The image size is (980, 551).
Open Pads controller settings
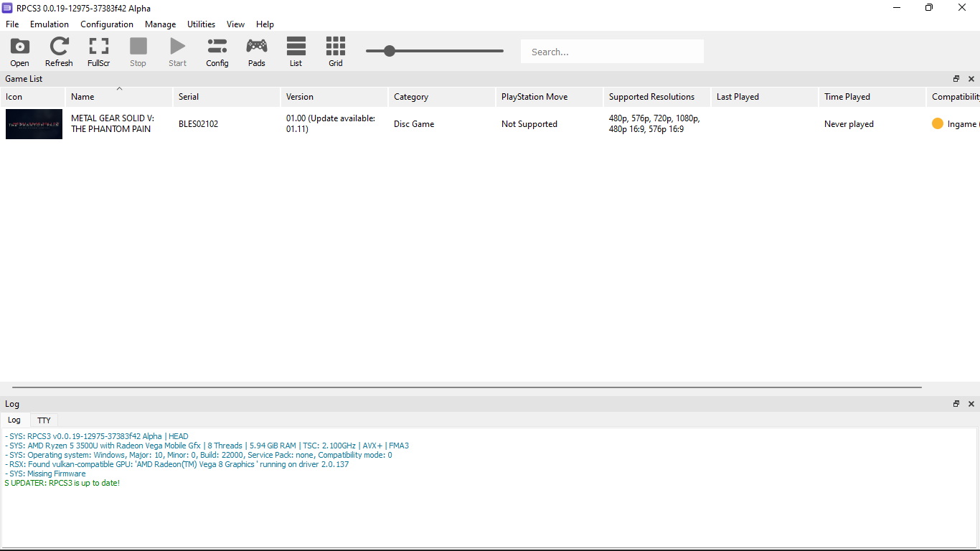[x=257, y=52]
